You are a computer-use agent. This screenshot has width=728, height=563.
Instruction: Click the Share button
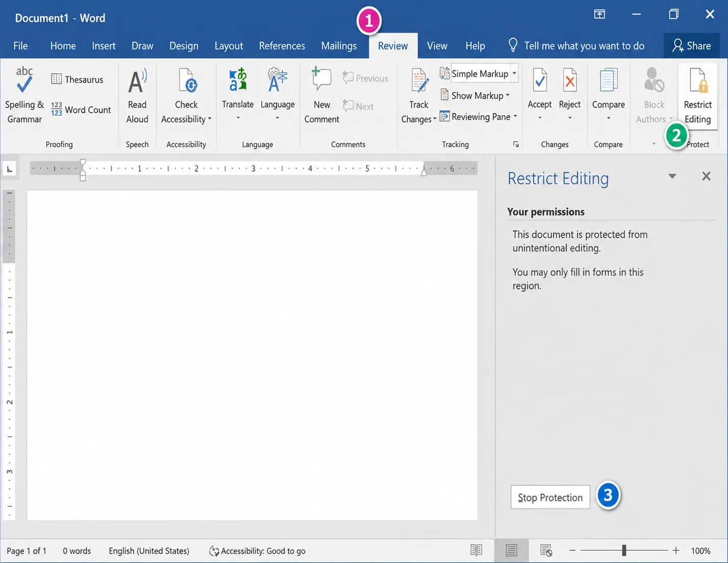tap(691, 45)
